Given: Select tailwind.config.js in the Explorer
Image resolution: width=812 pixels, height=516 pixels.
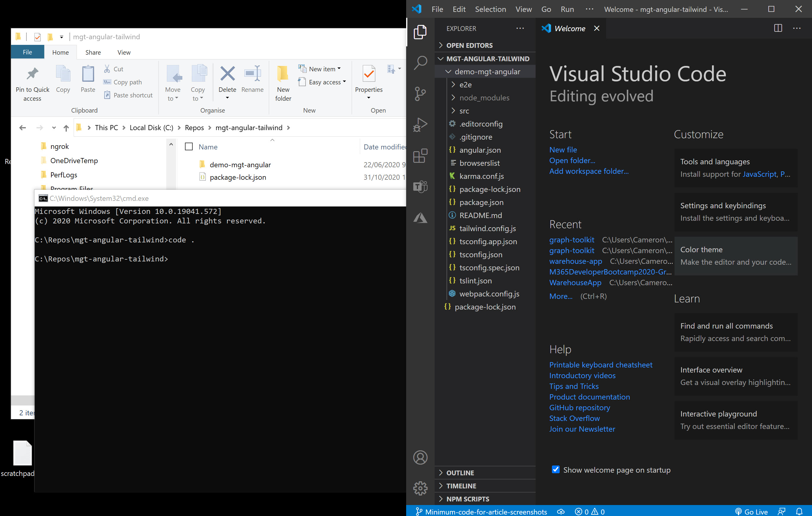Looking at the screenshot, I should point(487,228).
